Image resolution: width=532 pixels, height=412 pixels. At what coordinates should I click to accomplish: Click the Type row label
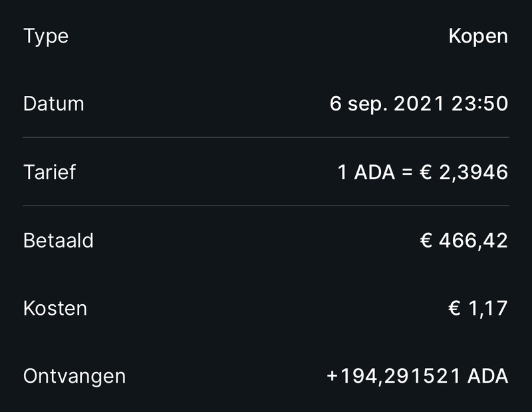pos(45,36)
